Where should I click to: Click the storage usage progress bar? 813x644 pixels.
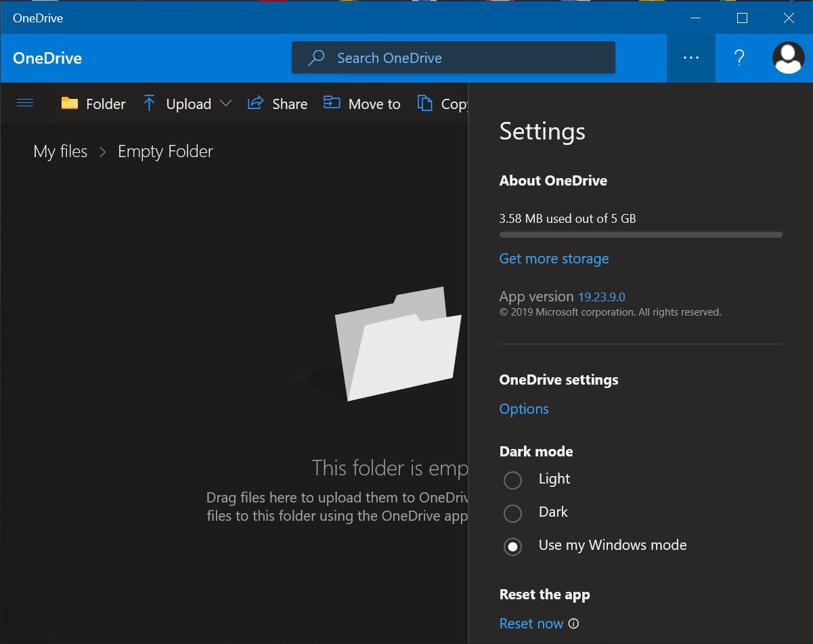click(640, 234)
